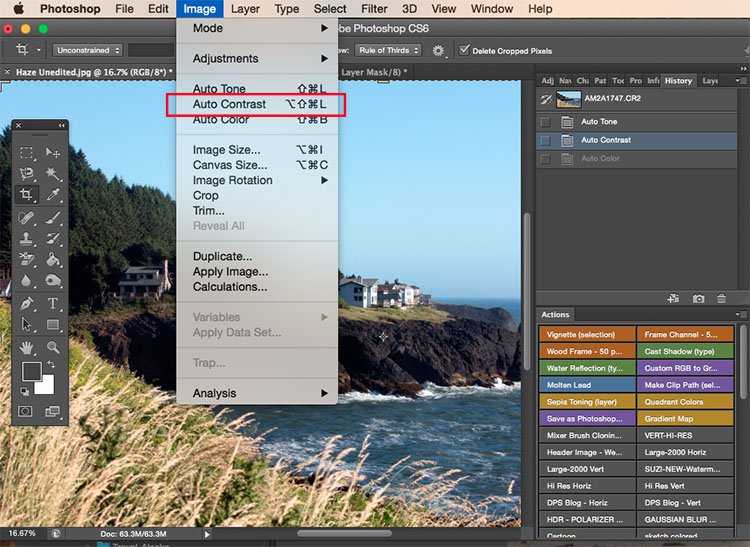Toggle Delete Cropped Pixels checkbox

(x=464, y=50)
